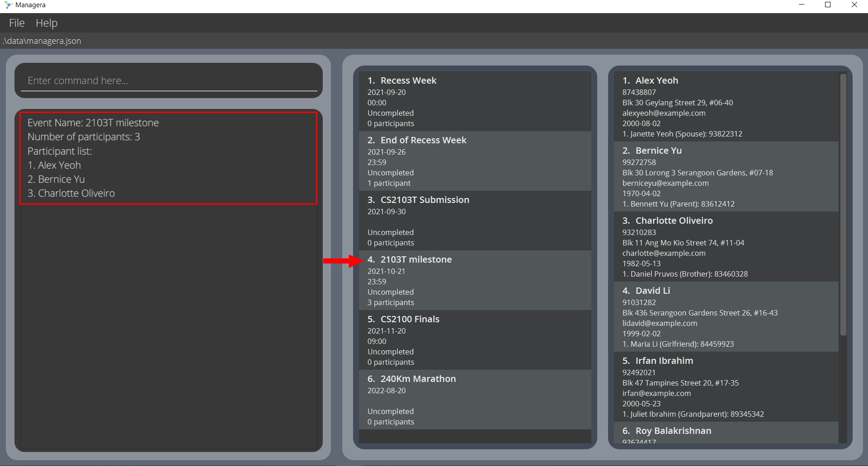Click '1 participant' under End of Recess Week
Screen dimensions: 868x466
click(389, 183)
